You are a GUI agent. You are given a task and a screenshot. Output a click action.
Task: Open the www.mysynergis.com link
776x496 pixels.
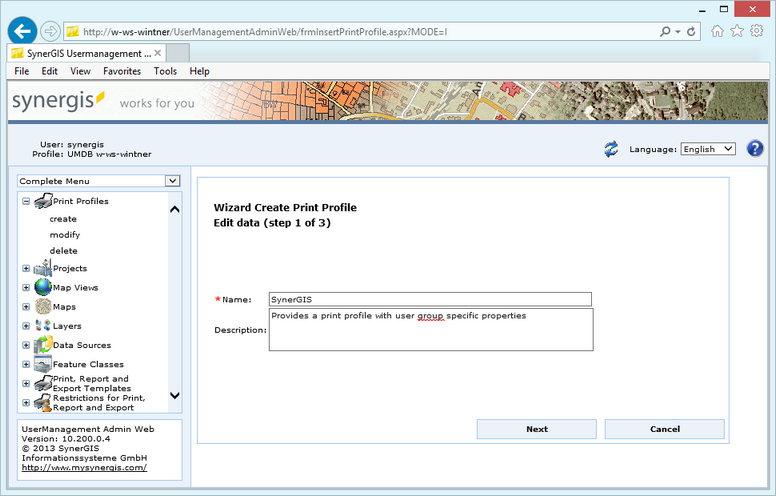(x=84, y=467)
